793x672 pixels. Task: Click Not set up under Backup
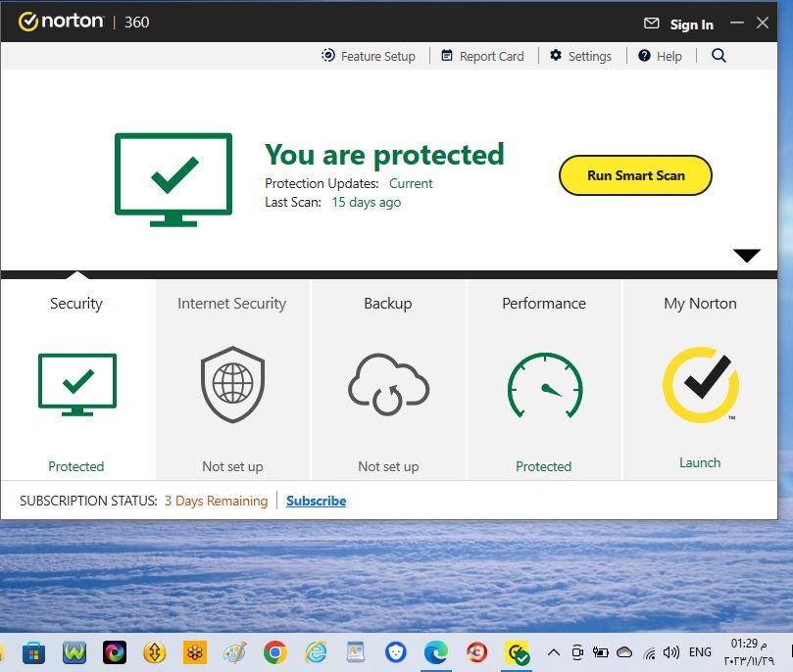388,466
